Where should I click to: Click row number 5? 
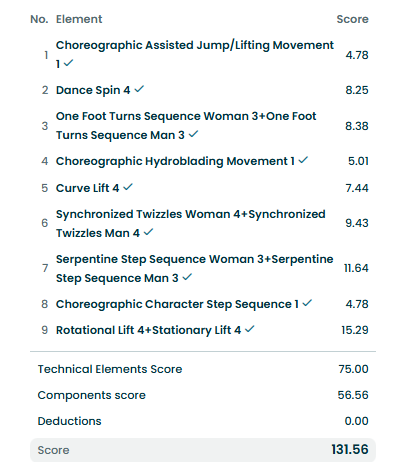(45, 188)
